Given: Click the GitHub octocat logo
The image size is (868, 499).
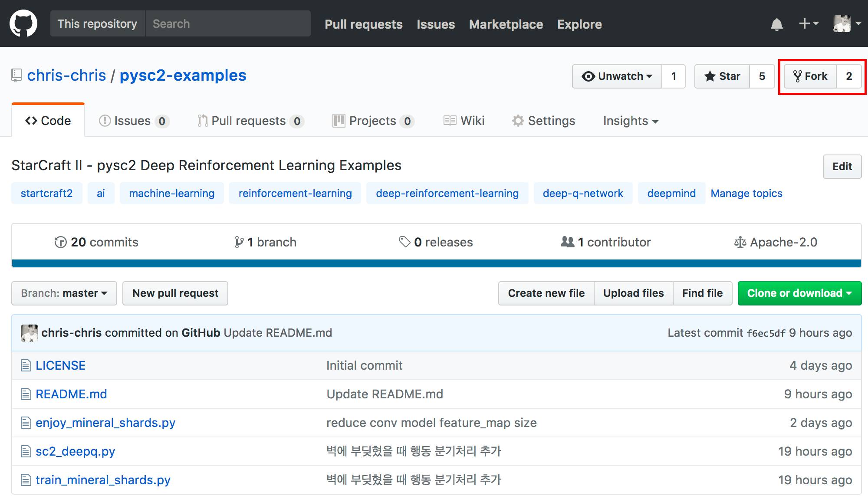Looking at the screenshot, I should click(23, 23).
